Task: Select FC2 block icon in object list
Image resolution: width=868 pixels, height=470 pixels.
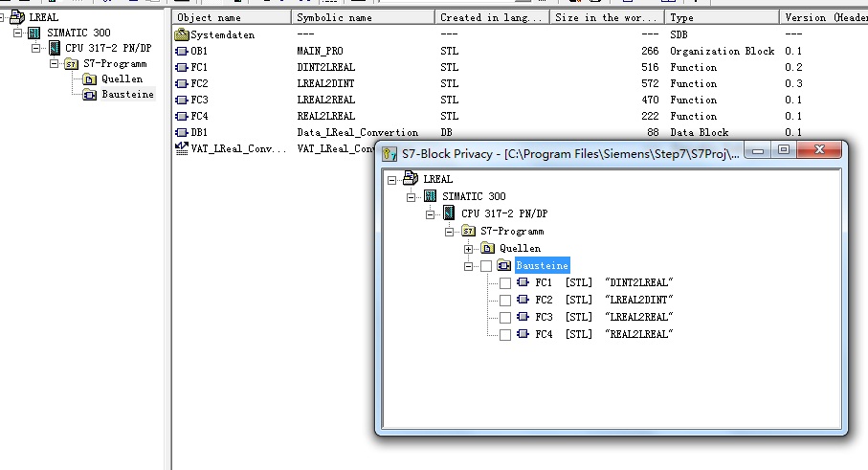Action: (x=182, y=83)
